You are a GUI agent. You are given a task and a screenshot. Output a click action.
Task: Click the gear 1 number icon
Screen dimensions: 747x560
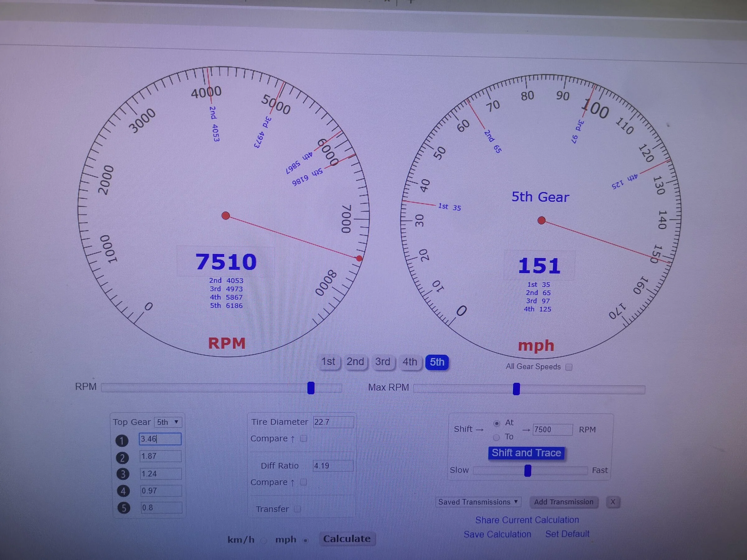pos(122,441)
